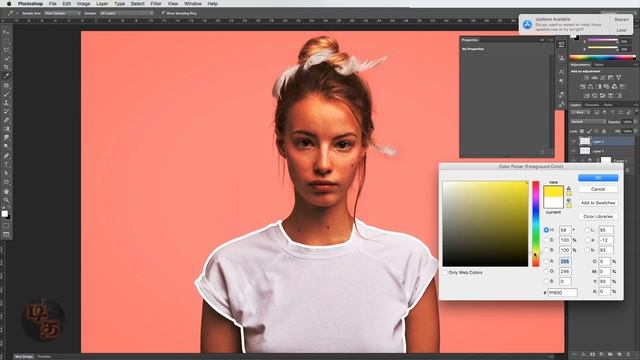Pick a shade in color field
640x360 pixels.
(485, 224)
